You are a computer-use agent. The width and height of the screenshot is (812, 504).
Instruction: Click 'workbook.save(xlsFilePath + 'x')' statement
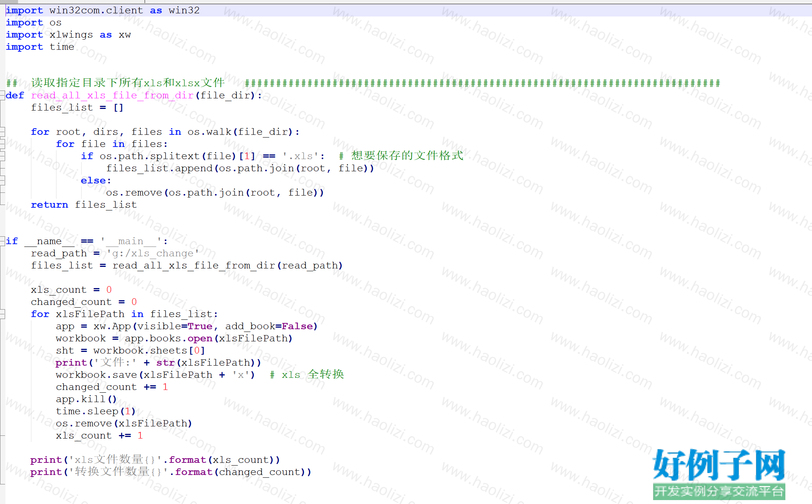155,375
